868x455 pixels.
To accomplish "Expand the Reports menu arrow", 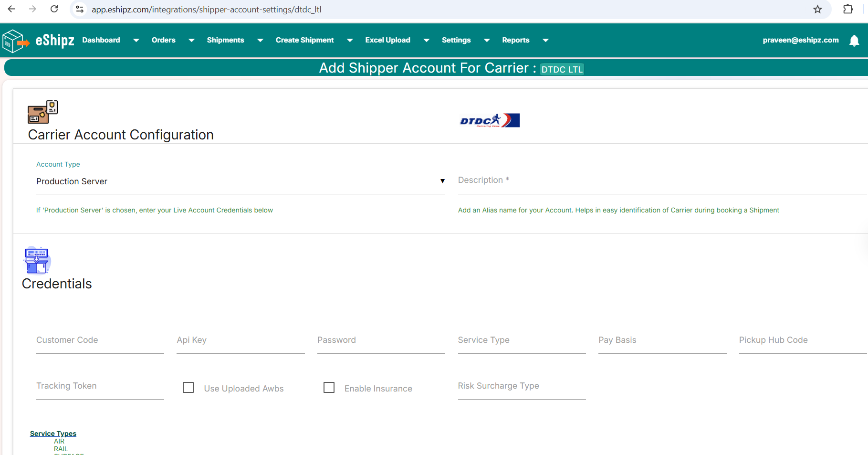I will click(545, 41).
